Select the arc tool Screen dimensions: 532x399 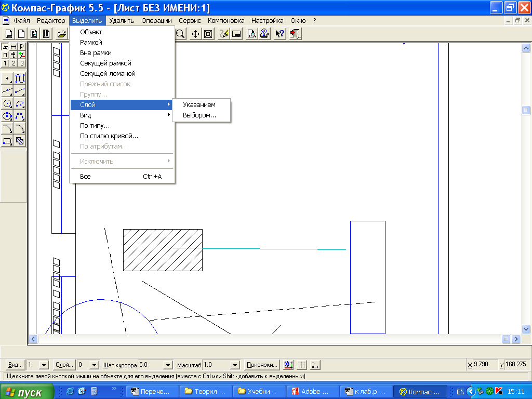20,103
